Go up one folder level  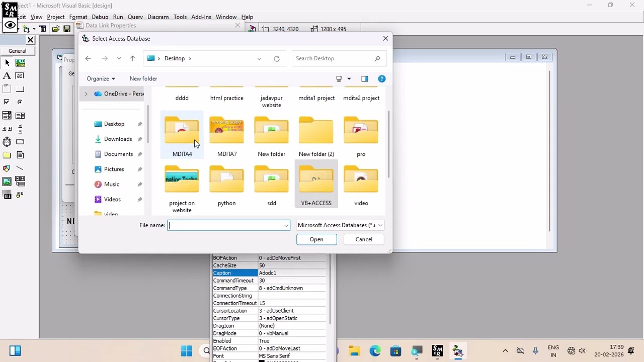pos(133,58)
